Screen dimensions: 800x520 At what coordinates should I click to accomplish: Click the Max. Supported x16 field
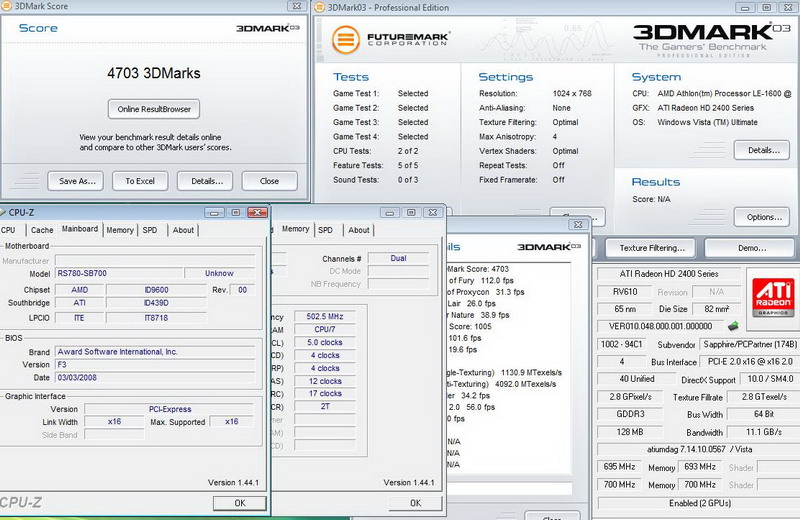[x=232, y=422]
